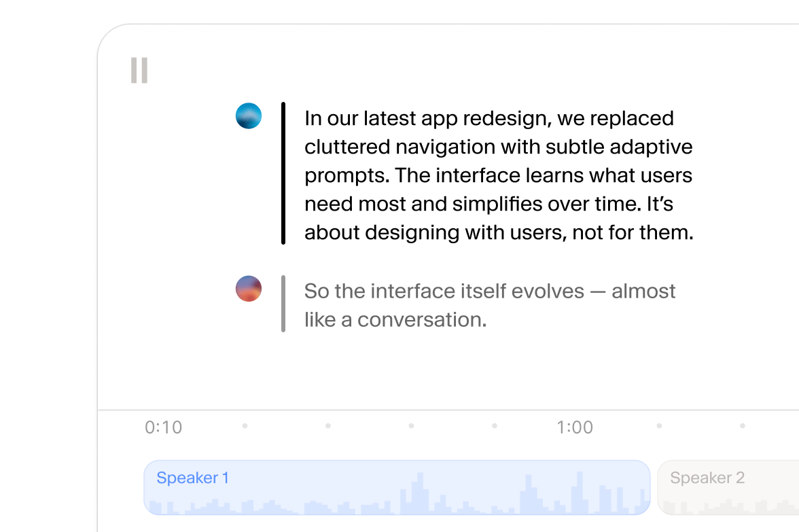Click the first dot after 0:10

[245, 426]
